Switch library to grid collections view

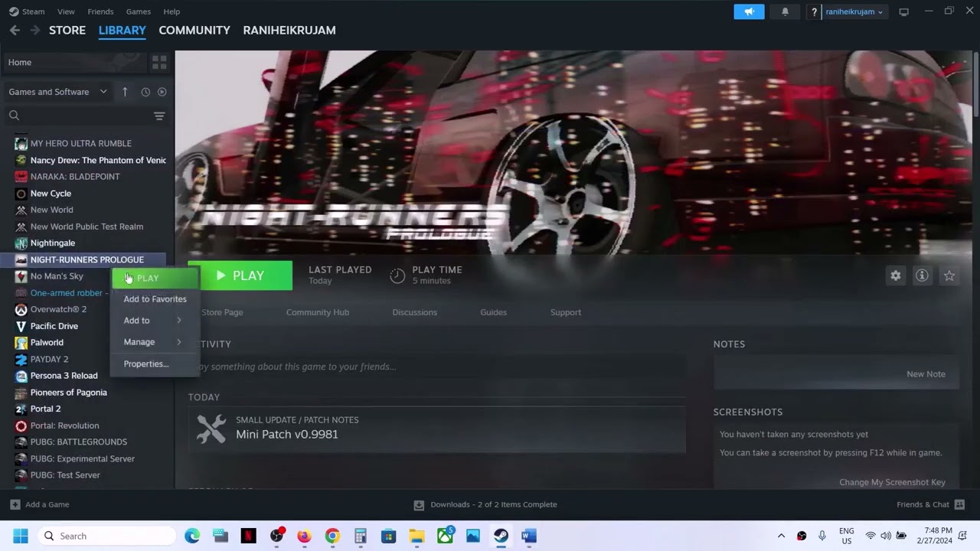click(x=159, y=62)
